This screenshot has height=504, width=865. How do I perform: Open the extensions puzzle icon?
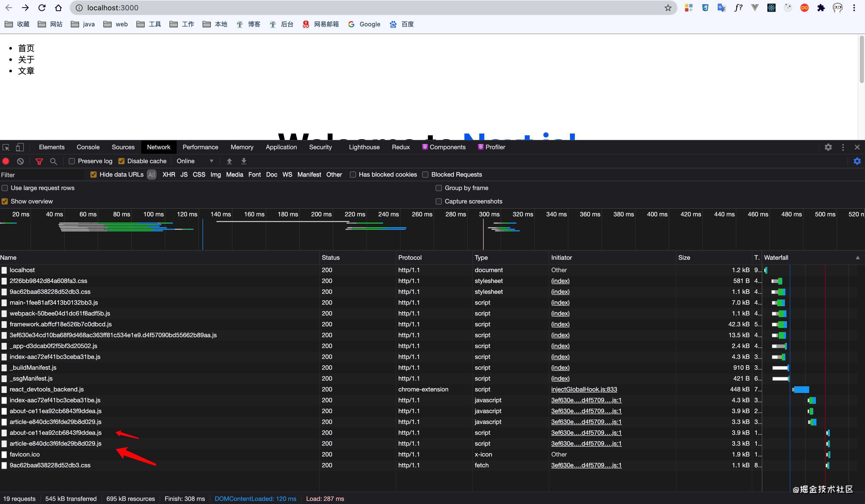tap(821, 7)
